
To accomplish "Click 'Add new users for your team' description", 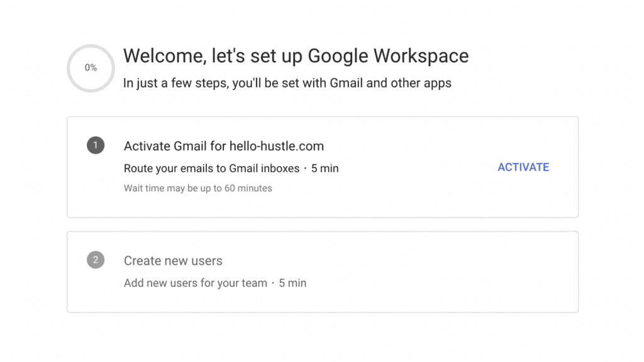I will [195, 283].
